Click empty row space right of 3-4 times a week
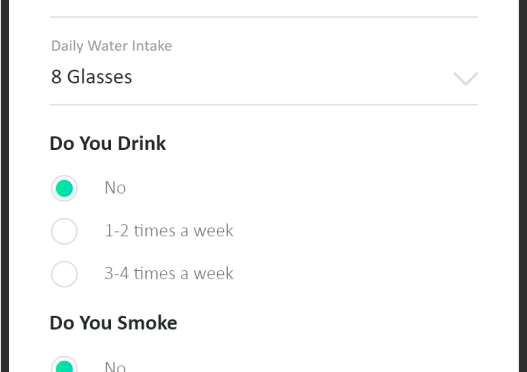527x372 pixels. click(356, 274)
